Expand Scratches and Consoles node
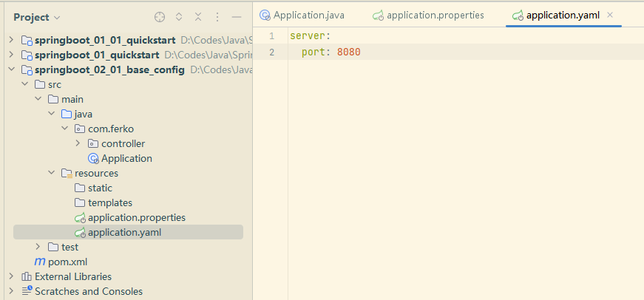The image size is (644, 300). pyautogui.click(x=11, y=291)
